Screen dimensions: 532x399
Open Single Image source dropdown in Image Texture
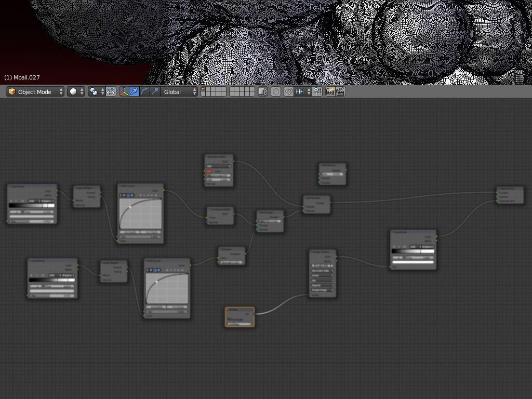(322, 290)
